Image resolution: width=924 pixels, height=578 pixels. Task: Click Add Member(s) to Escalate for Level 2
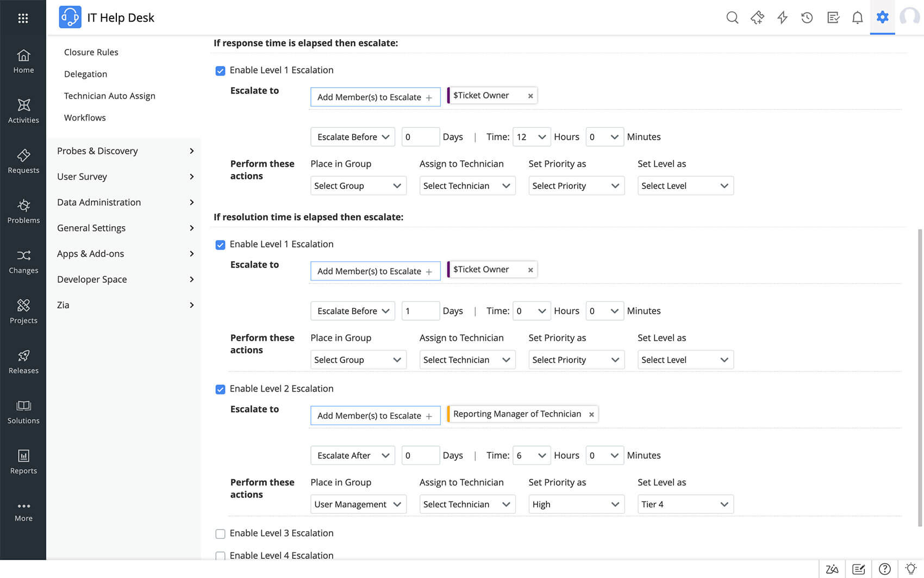[x=375, y=416]
